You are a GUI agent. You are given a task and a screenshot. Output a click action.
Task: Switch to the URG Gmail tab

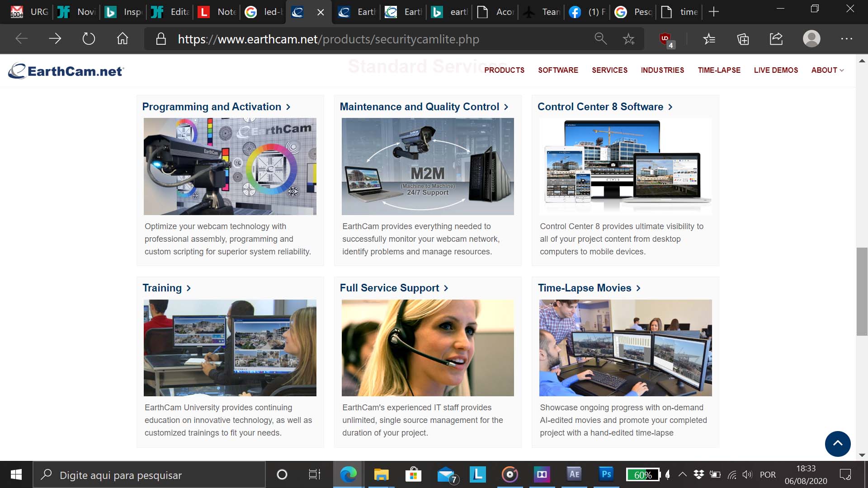click(29, 12)
